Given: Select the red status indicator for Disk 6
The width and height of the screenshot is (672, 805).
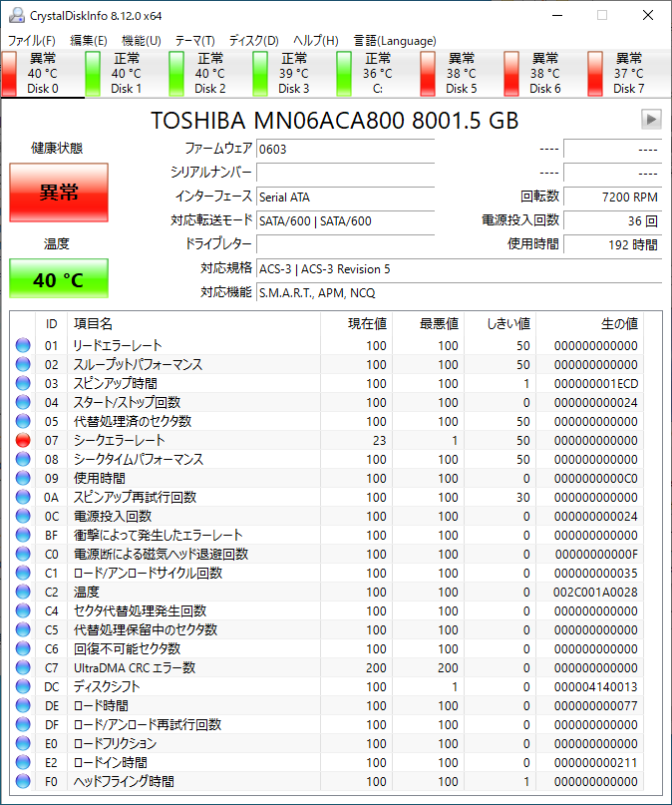Looking at the screenshot, I should click(x=511, y=74).
